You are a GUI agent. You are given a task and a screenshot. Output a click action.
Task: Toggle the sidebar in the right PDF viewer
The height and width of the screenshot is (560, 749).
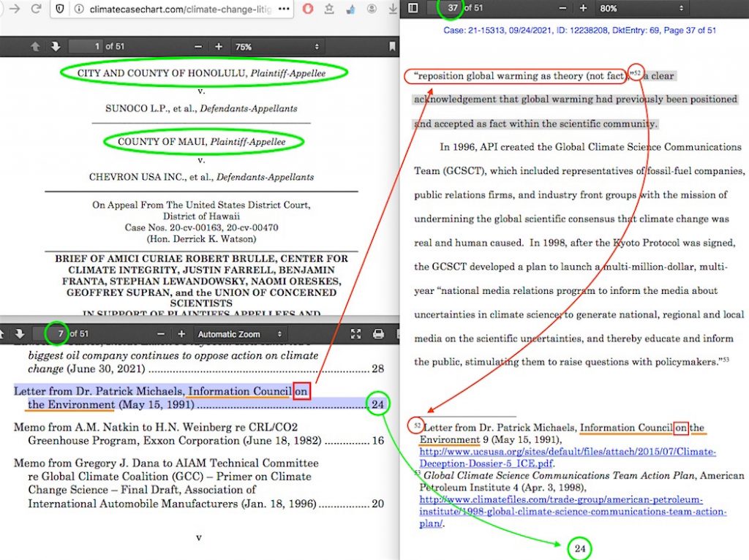point(413,8)
